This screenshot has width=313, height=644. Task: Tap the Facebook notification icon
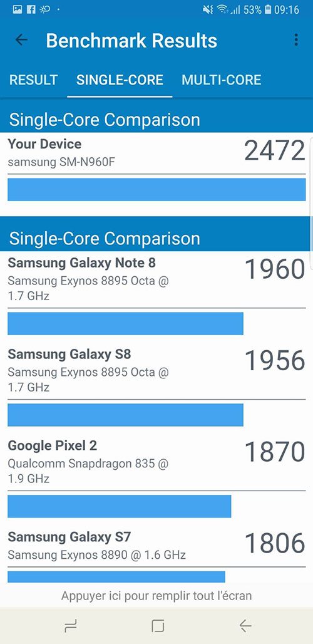tap(31, 9)
